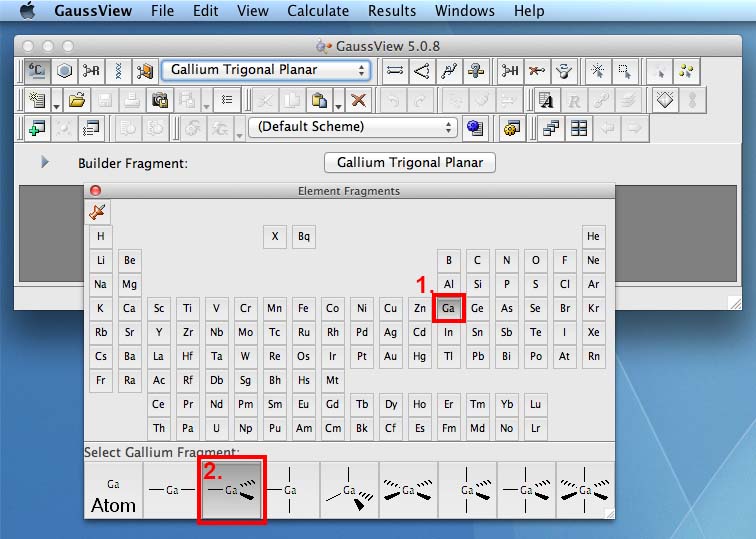Expand the Builder Fragment disclosure triangle
756x539 pixels.
point(45,162)
